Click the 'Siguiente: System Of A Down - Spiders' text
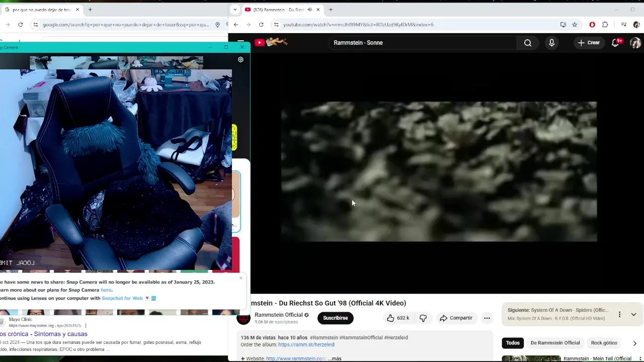Screen dimensions: 644x362 (558, 310)
